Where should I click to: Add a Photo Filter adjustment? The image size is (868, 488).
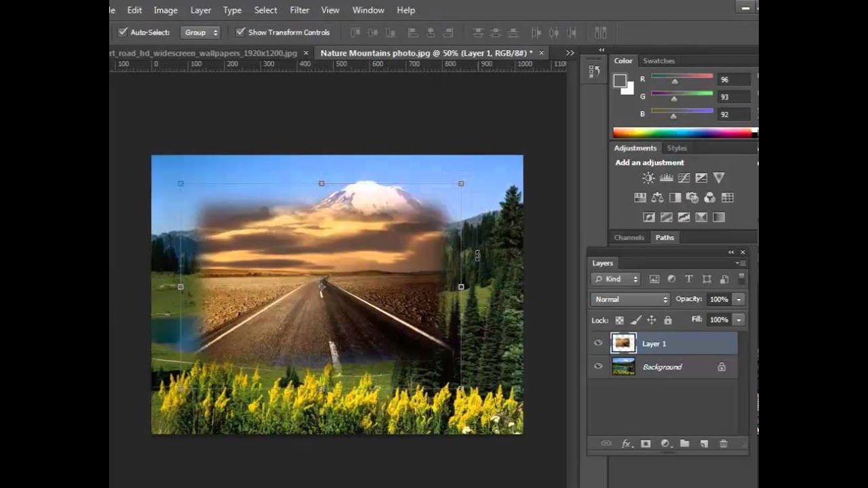click(x=692, y=197)
